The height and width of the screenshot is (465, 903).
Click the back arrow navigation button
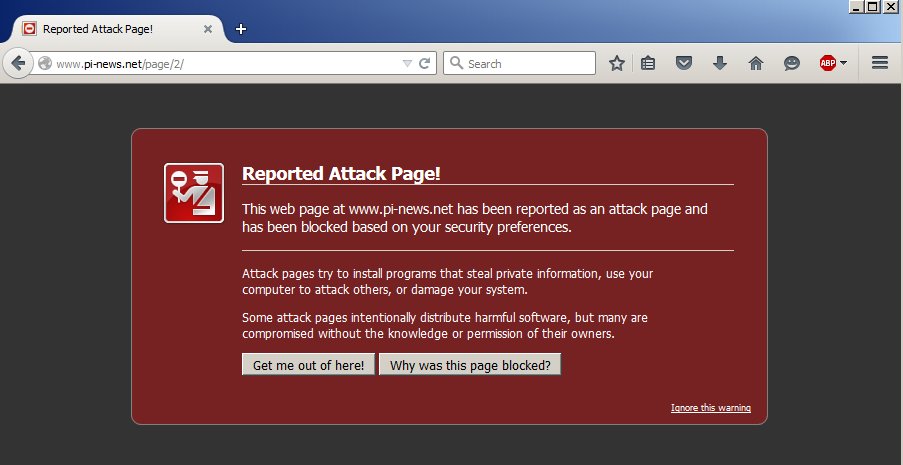(x=17, y=63)
